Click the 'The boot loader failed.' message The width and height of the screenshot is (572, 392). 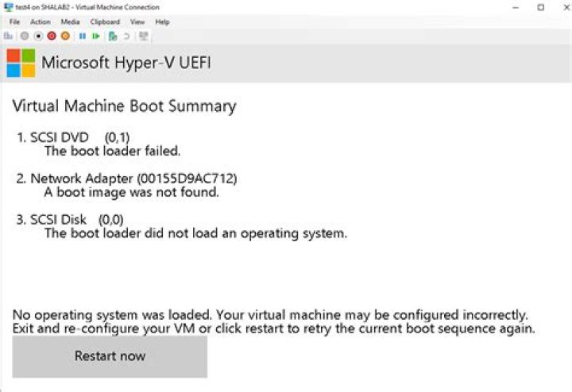click(x=112, y=151)
